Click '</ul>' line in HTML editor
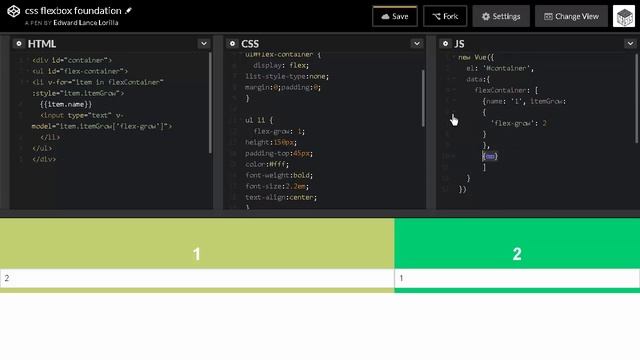The height and width of the screenshot is (360, 640). click(42, 148)
